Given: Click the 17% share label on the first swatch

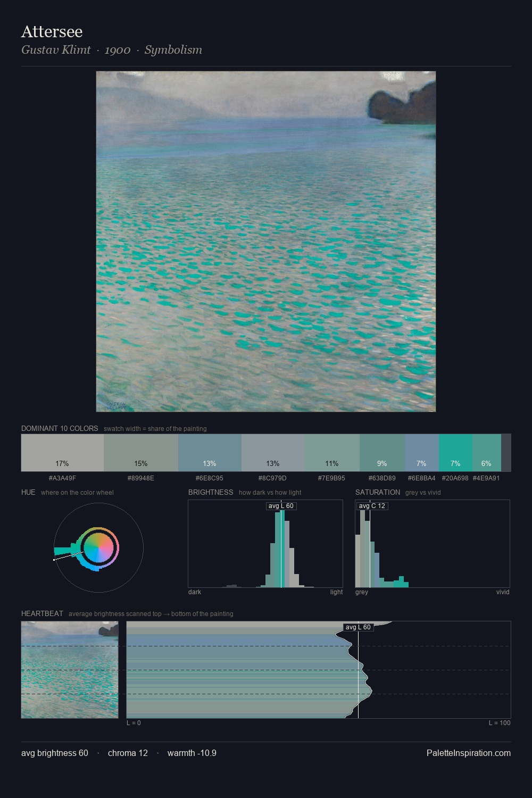Looking at the screenshot, I should (62, 464).
